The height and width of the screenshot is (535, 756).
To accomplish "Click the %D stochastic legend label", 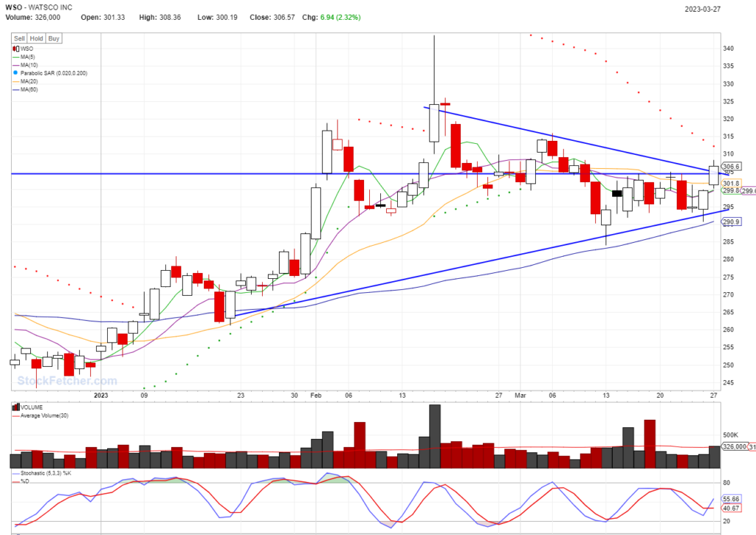I will tap(24, 481).
